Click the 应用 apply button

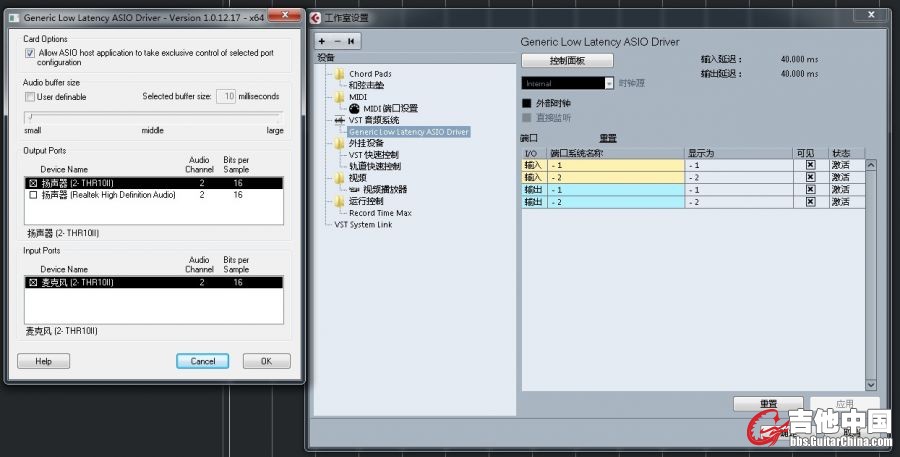(x=844, y=404)
